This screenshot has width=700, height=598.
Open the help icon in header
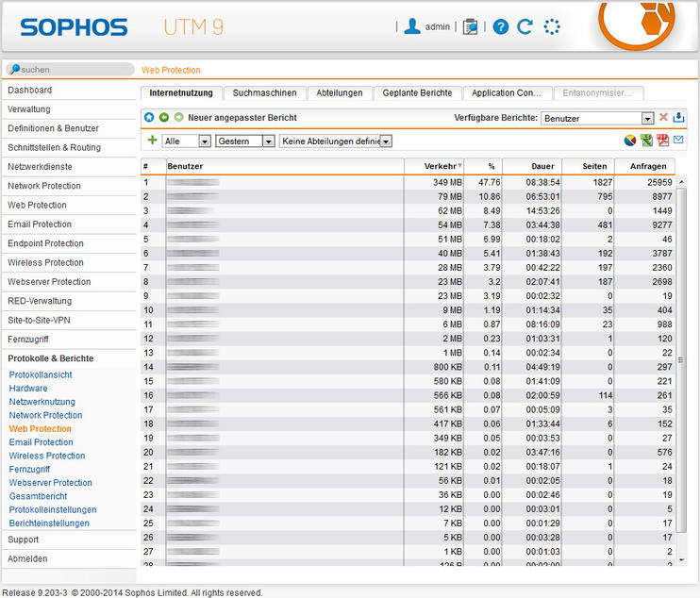501,26
